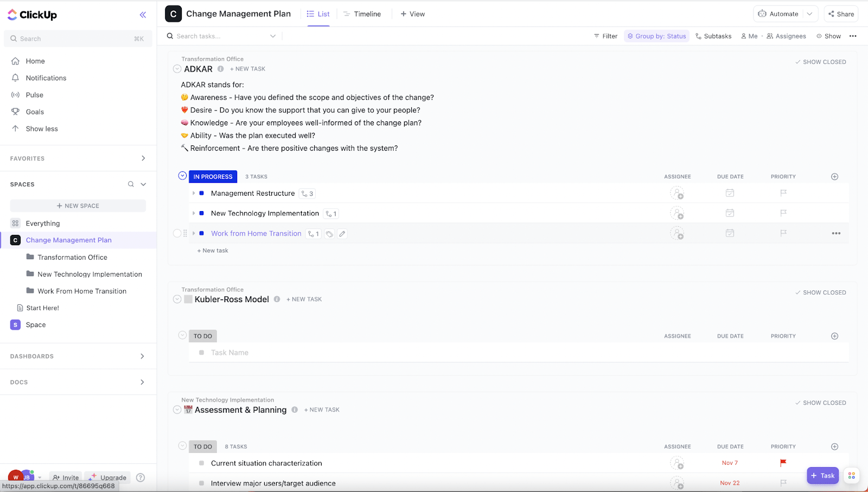Switch to Timeline view tab

coord(362,14)
